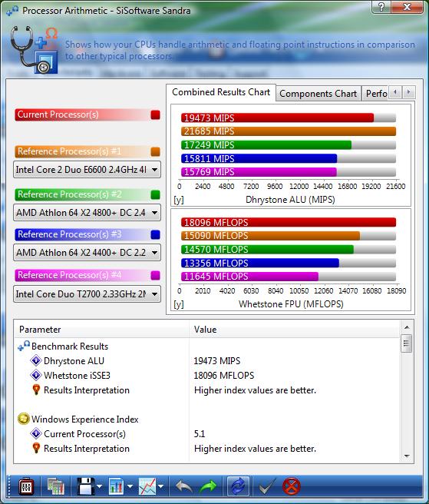Click the red 19473 MIPS chart bar
The height and width of the screenshot is (504, 429).
278,118
